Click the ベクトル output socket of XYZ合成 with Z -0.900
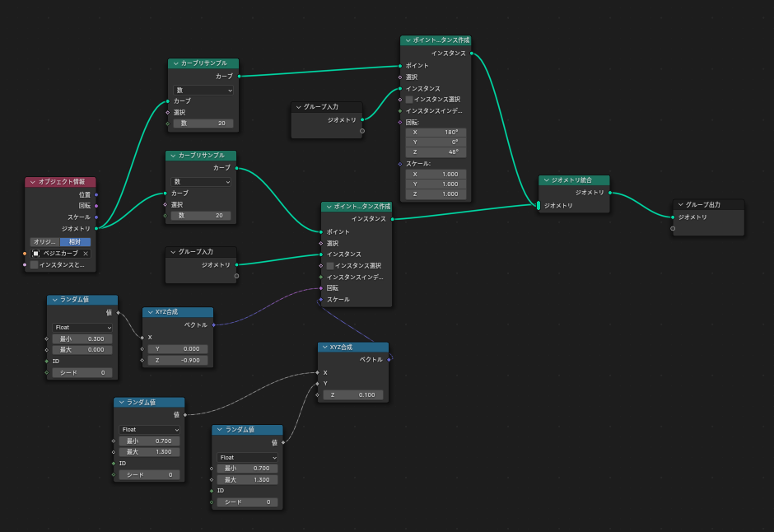774x532 pixels. pos(213,324)
